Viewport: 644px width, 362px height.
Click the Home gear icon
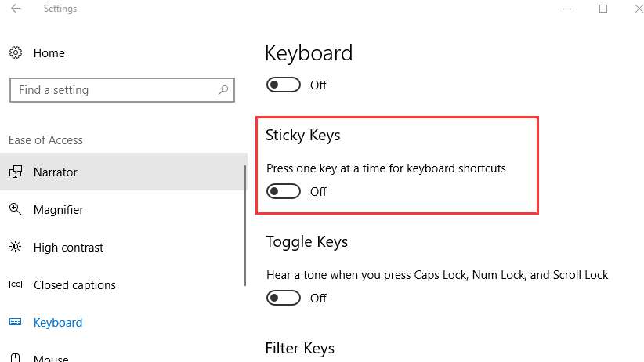(x=16, y=53)
